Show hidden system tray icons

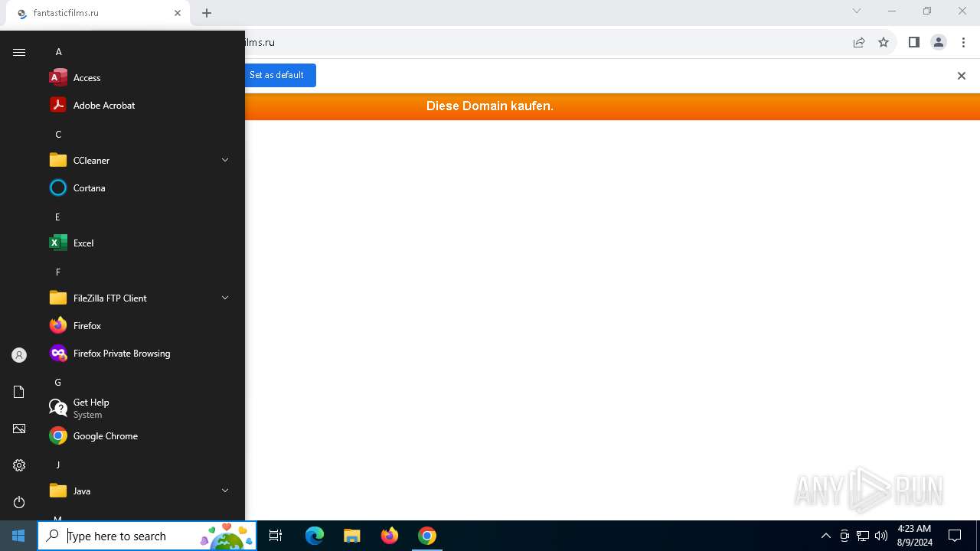coord(825,536)
